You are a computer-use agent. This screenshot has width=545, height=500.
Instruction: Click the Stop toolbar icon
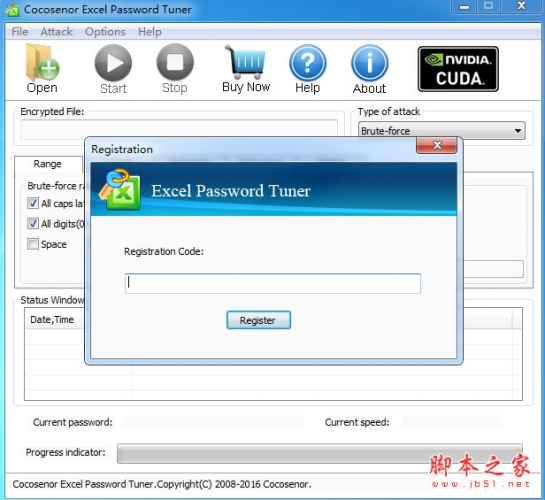click(x=175, y=63)
